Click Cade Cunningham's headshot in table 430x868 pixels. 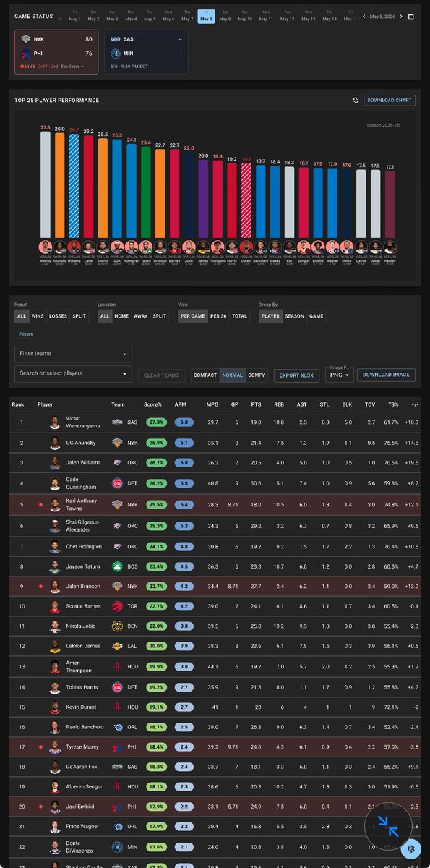click(x=54, y=482)
